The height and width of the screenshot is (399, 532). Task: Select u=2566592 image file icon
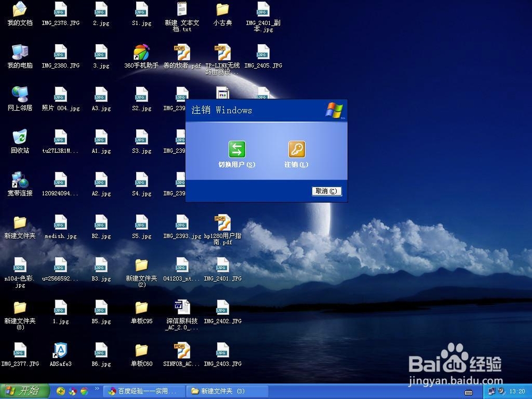tap(61, 265)
